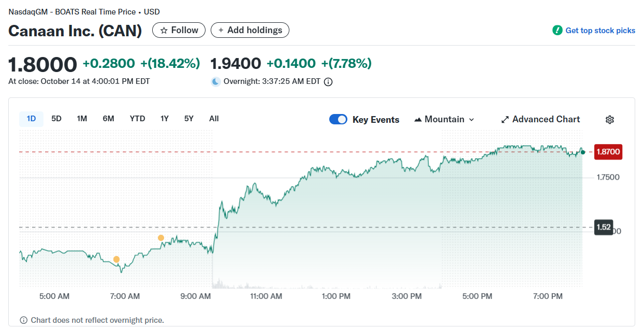Click the red 1.8700 price label
Screen dimensions: 644x328
tap(608, 152)
